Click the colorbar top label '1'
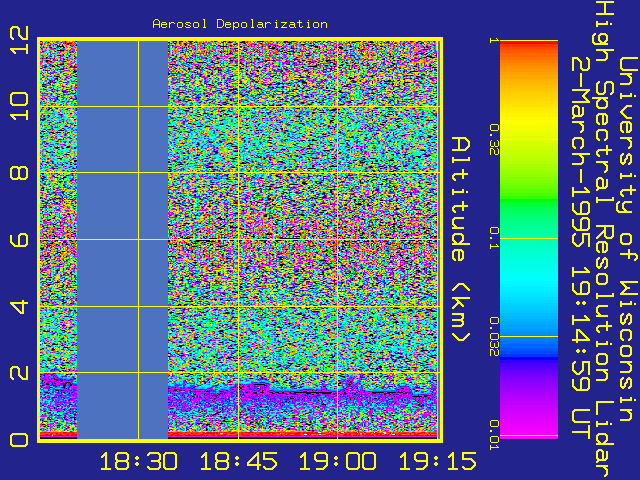Image resolution: width=640 pixels, height=480 pixels. click(x=494, y=40)
